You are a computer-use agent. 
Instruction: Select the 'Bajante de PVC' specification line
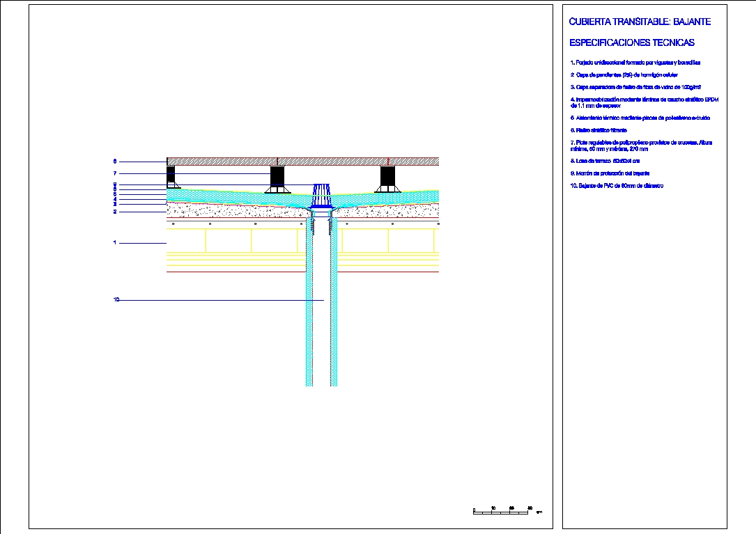(617, 186)
